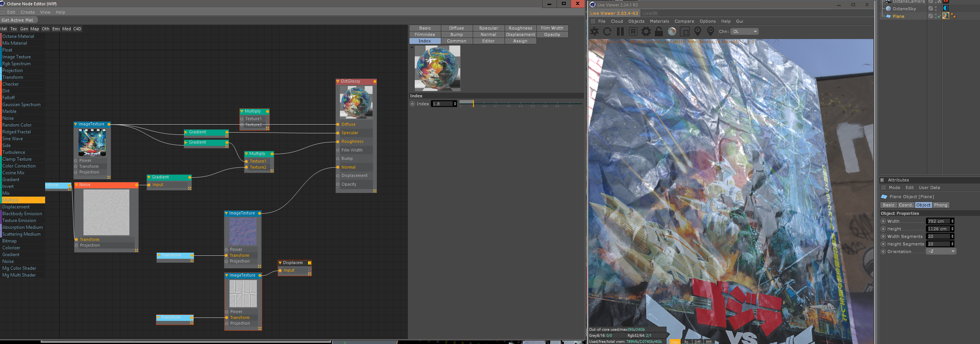This screenshot has height=344, width=980.
Task: Click the Plane phong tag icon
Action: pos(954,16)
